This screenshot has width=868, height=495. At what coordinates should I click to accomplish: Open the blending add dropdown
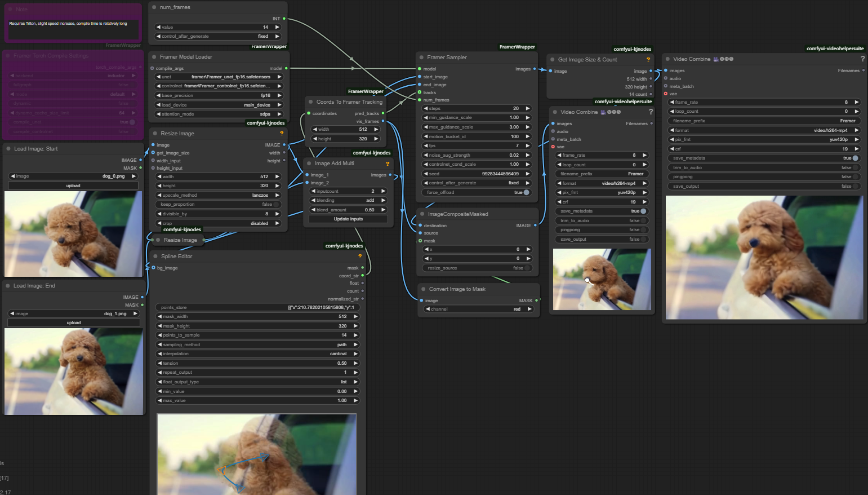click(348, 200)
